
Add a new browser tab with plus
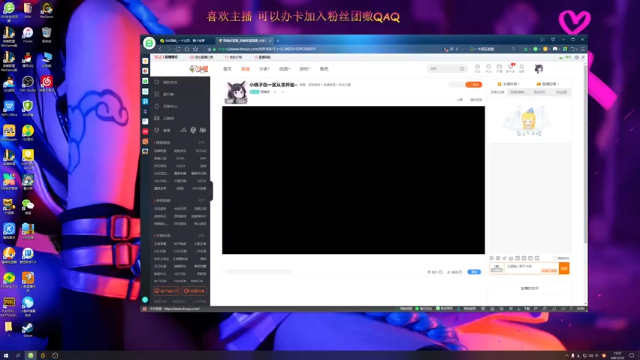coord(278,40)
